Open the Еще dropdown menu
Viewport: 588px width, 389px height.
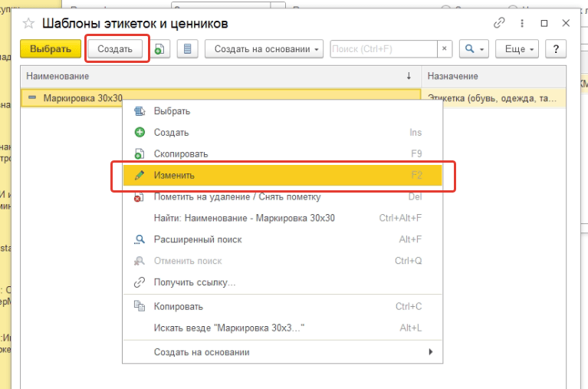[520, 49]
